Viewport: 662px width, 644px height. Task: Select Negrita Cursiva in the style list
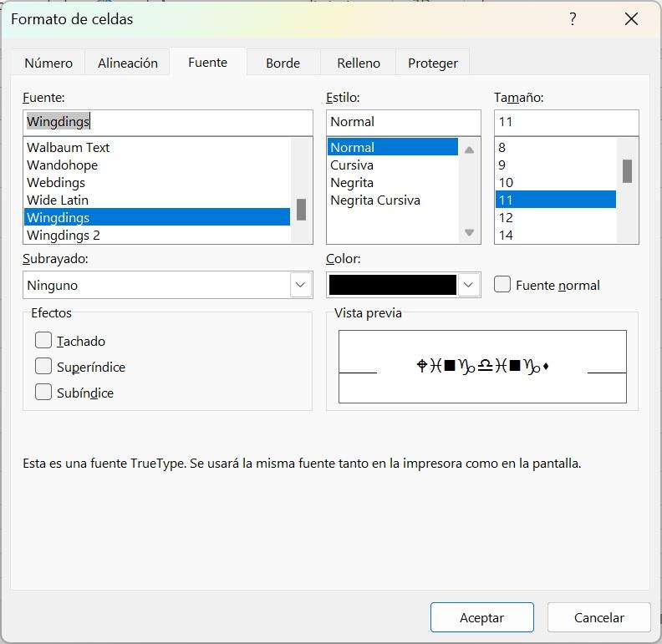[x=375, y=200]
